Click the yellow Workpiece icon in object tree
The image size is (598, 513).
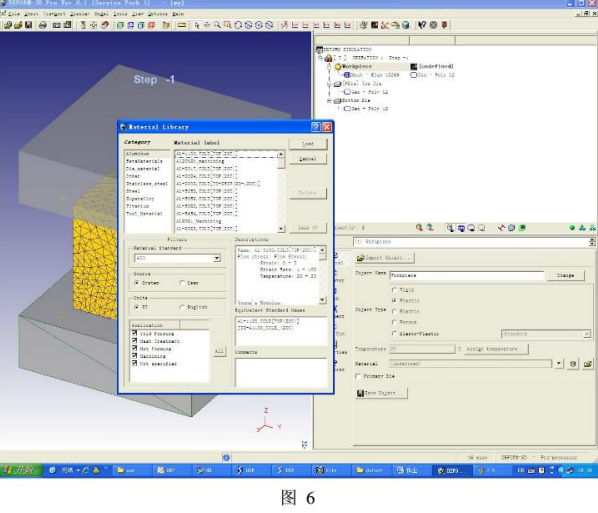(338, 67)
